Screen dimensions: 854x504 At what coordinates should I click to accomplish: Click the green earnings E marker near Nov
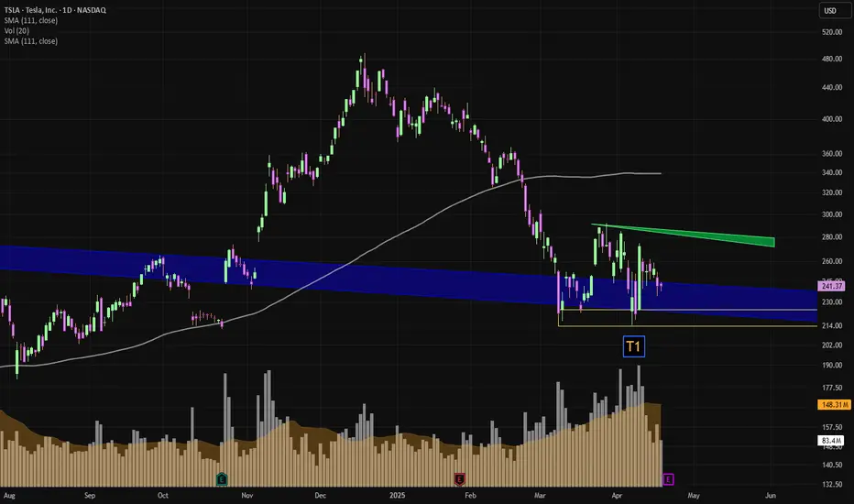coord(222,479)
